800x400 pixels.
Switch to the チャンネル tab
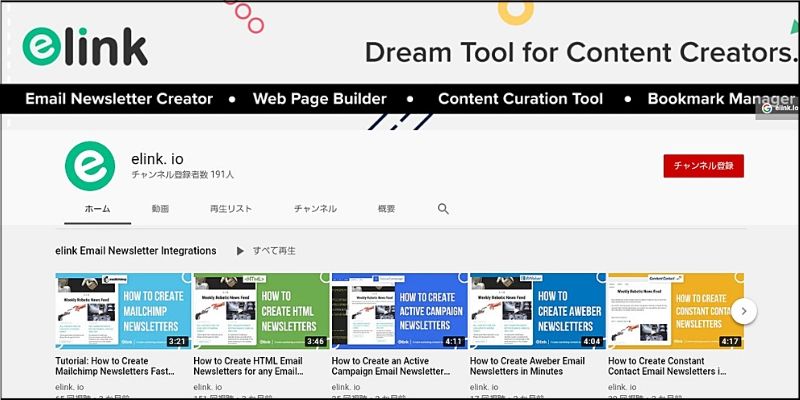pyautogui.click(x=315, y=209)
